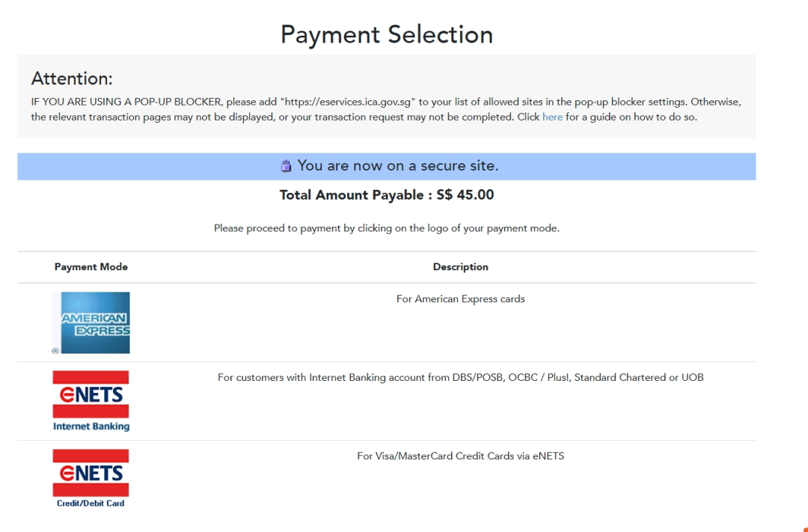
Task: Pick the eNETS Credit/Debit Card logo
Action: (91, 478)
